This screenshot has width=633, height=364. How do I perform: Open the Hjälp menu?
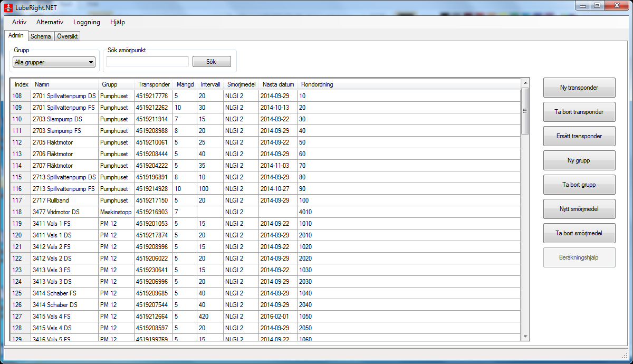[118, 22]
